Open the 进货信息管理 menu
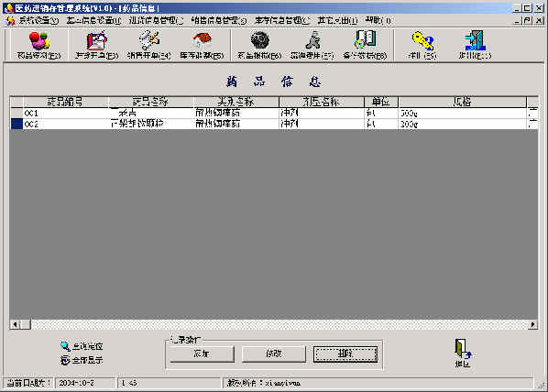The width and height of the screenshot is (548, 392). click(x=156, y=21)
